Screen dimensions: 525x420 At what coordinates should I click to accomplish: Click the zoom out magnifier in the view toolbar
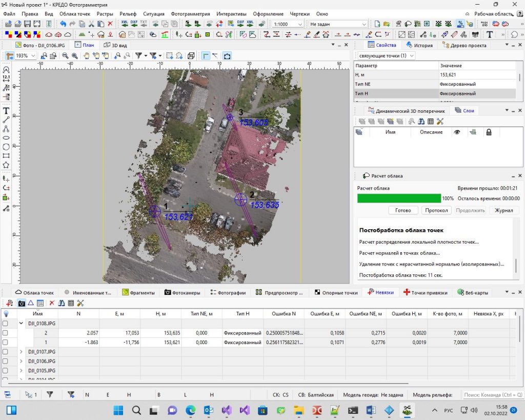coord(65,56)
